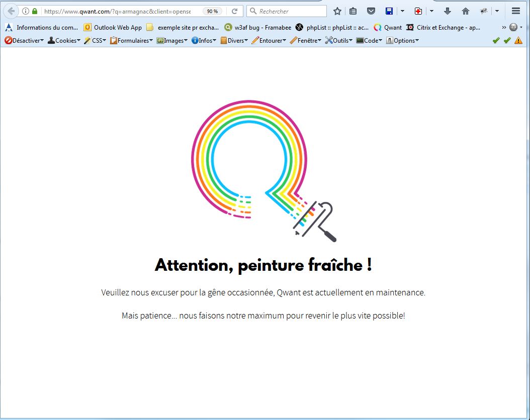Click the 90% zoom level indicator
The width and height of the screenshot is (530, 420).
point(212,11)
